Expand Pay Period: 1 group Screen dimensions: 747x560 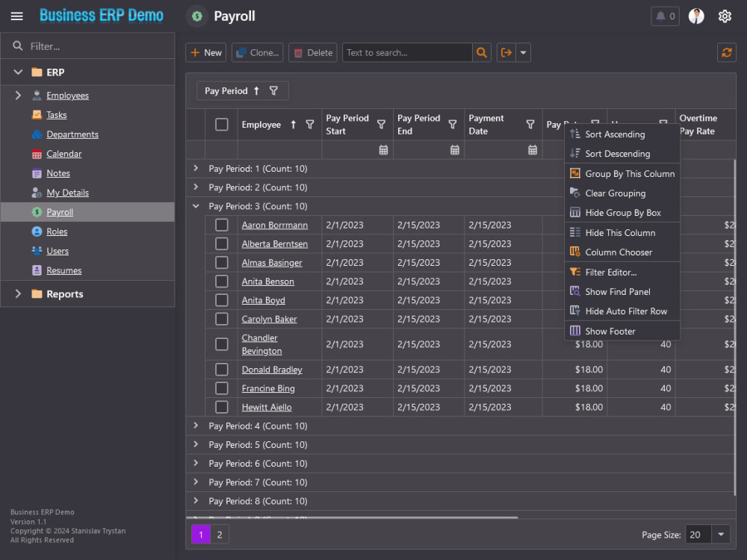coord(196,168)
